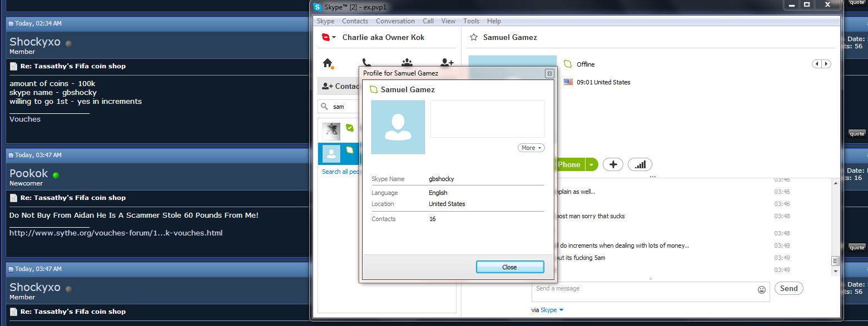
Task: Click the Send a message input field
Action: click(643, 292)
